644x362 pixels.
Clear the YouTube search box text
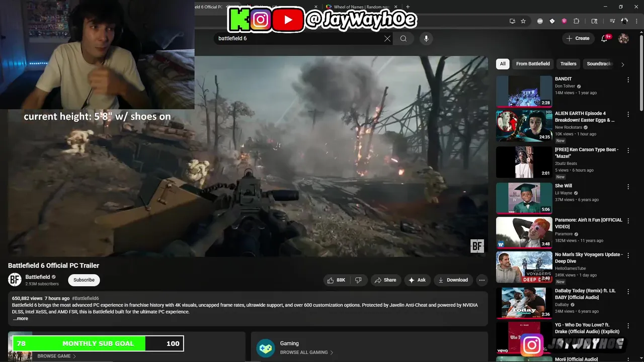(x=387, y=38)
